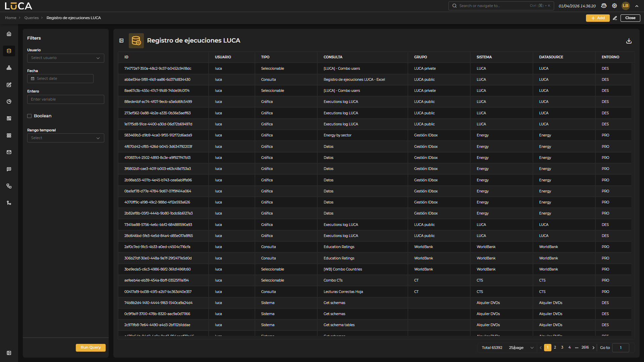Click the Home icon in the sidebar
This screenshot has width=644, height=362.
coord(9,34)
